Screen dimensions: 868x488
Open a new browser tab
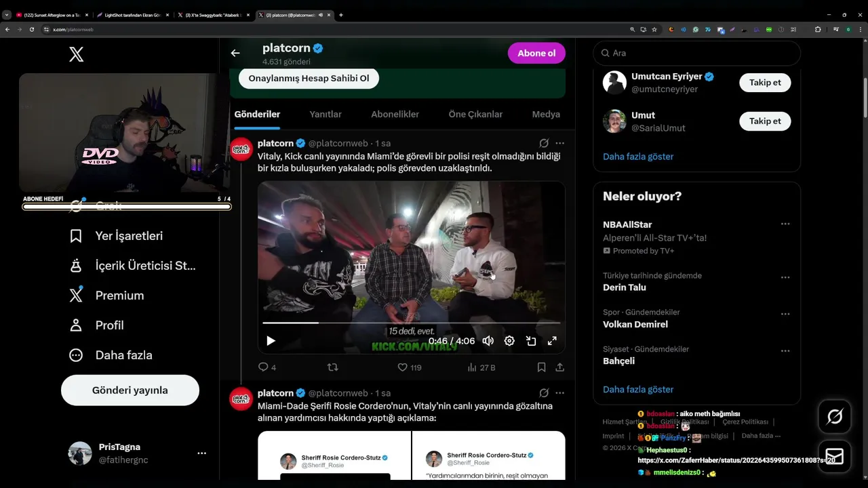[340, 15]
